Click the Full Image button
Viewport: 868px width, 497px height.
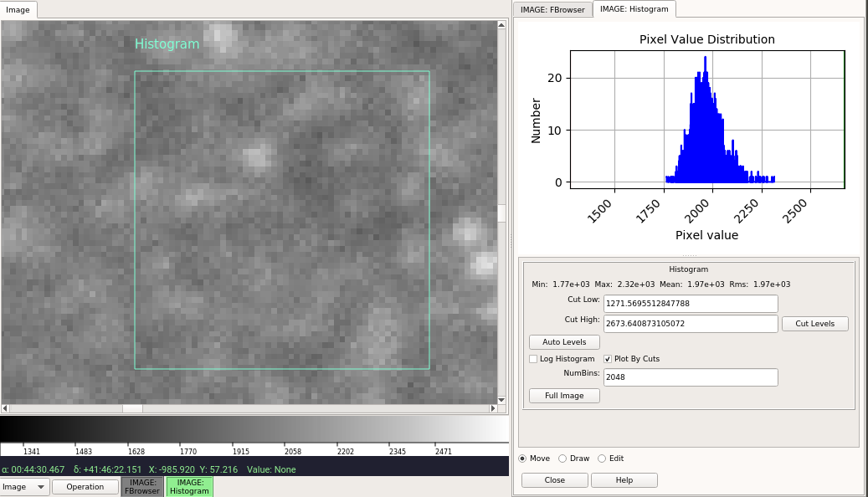click(x=564, y=396)
